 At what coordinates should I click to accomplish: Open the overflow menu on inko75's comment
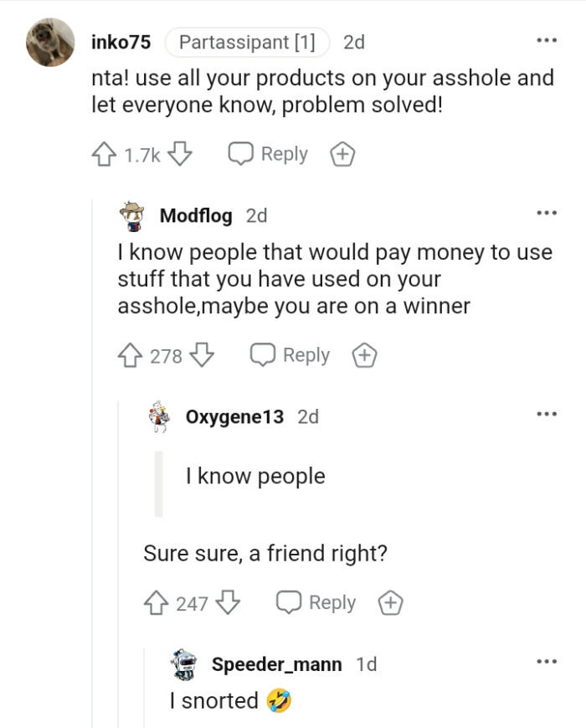tap(547, 39)
